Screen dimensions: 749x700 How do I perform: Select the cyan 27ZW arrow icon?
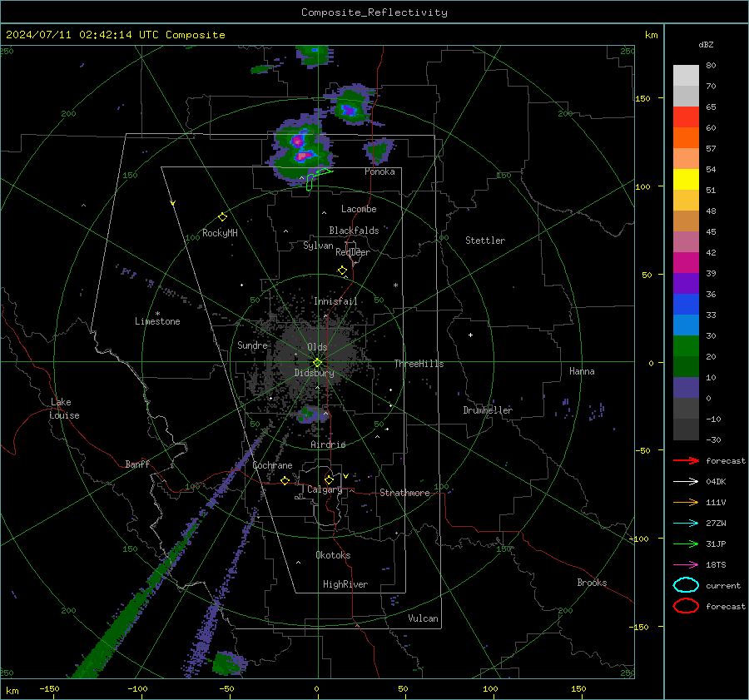pyautogui.click(x=686, y=524)
